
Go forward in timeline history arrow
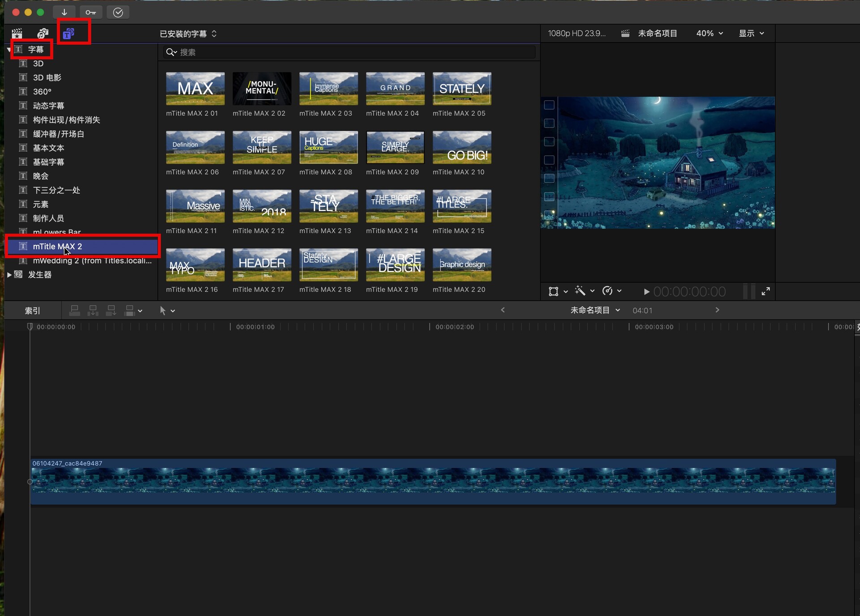(717, 310)
